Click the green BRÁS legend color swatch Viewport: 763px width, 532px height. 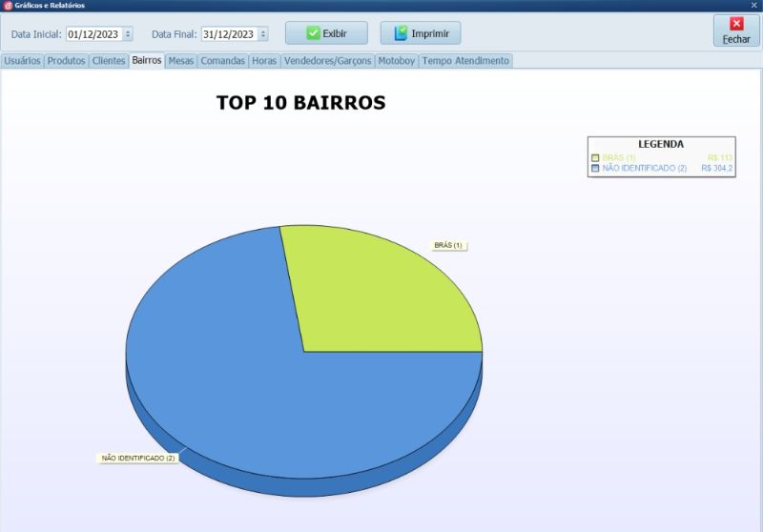point(595,157)
